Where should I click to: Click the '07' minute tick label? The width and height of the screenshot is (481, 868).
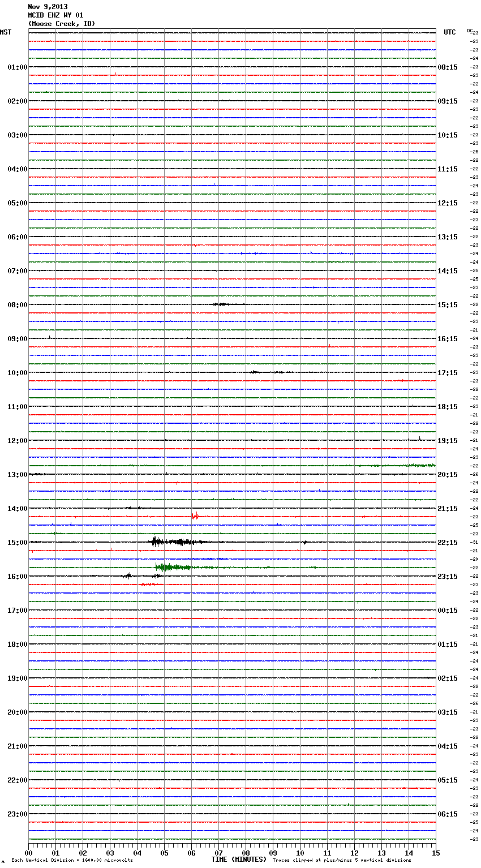point(218,853)
